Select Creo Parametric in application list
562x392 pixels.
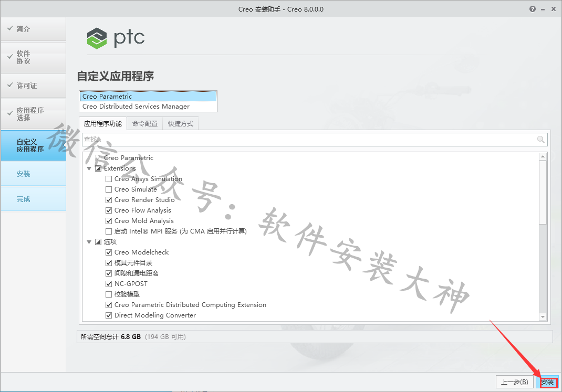148,97
